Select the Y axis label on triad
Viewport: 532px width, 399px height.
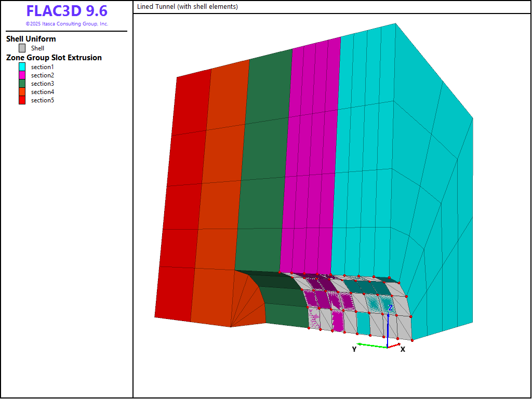coord(354,350)
